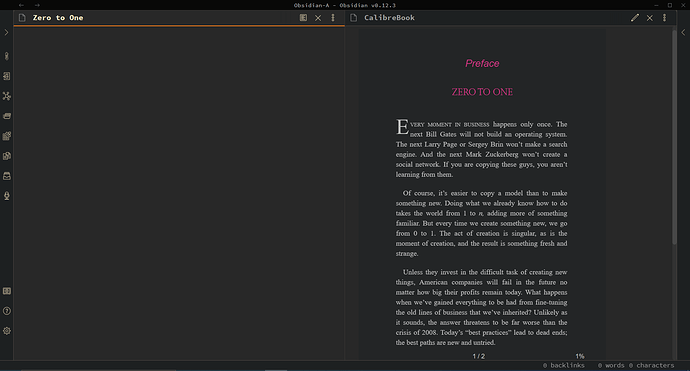Image resolution: width=690 pixels, height=371 pixels.
Task: Click the ribbon icon directly below graph view
Action: point(7,116)
